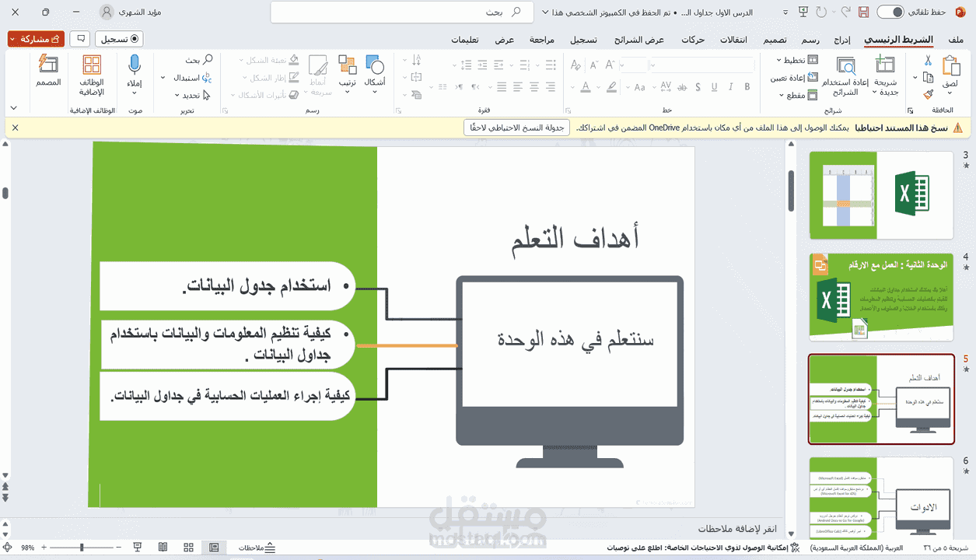
Task: Switch to the Slide Show (عرض الشرائح) tab
Action: (639, 39)
